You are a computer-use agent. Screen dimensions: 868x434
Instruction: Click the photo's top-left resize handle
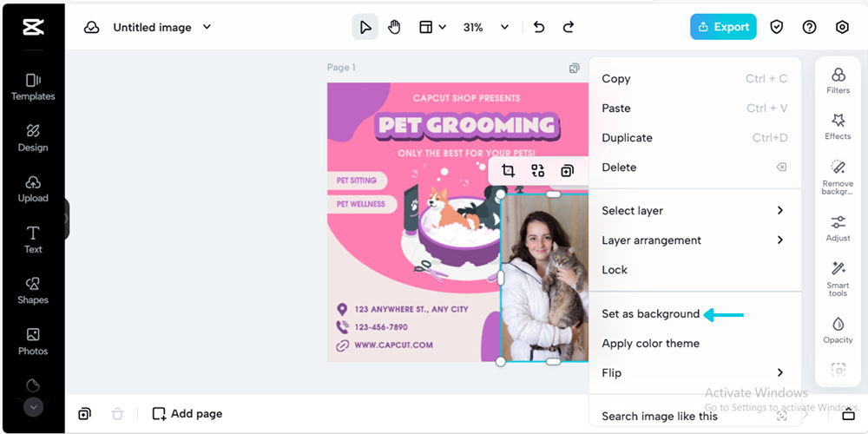(501, 194)
